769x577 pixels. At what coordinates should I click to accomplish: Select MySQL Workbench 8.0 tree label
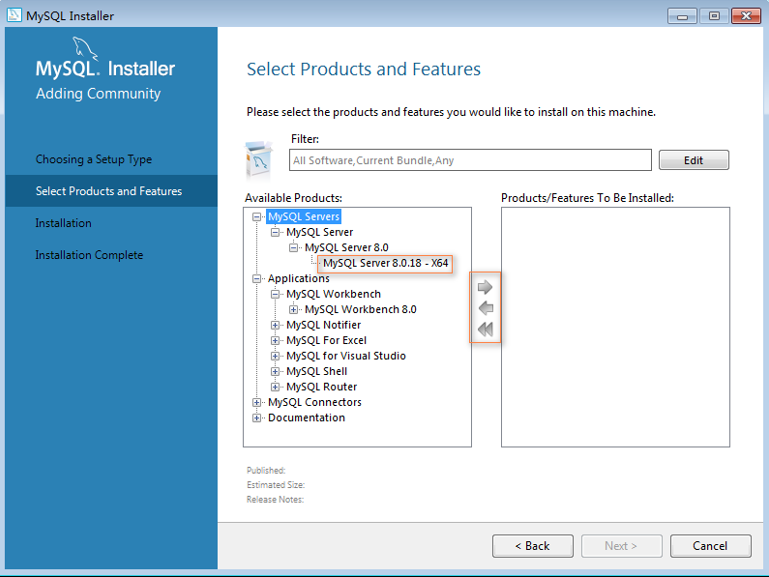tap(360, 309)
